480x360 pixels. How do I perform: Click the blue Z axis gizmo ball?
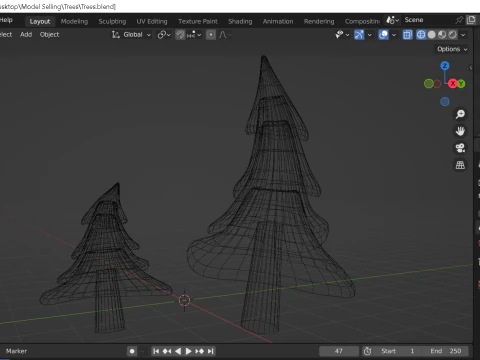click(445, 66)
